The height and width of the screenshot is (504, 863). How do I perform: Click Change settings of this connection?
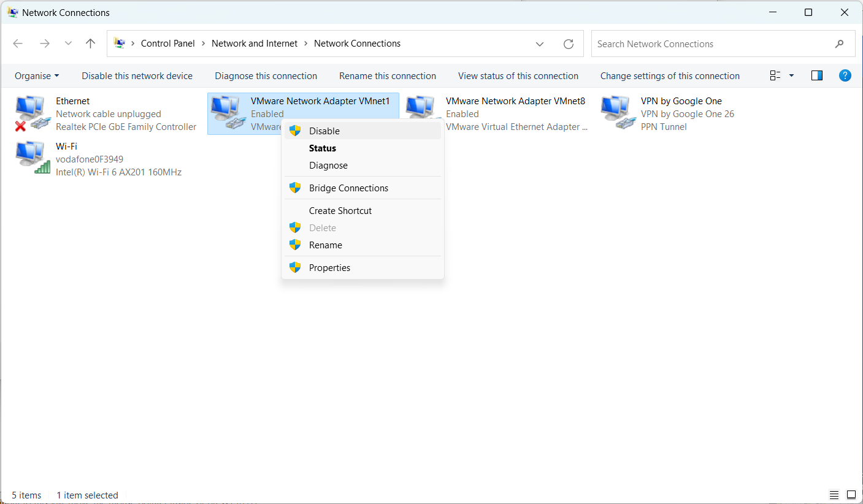[670, 76]
